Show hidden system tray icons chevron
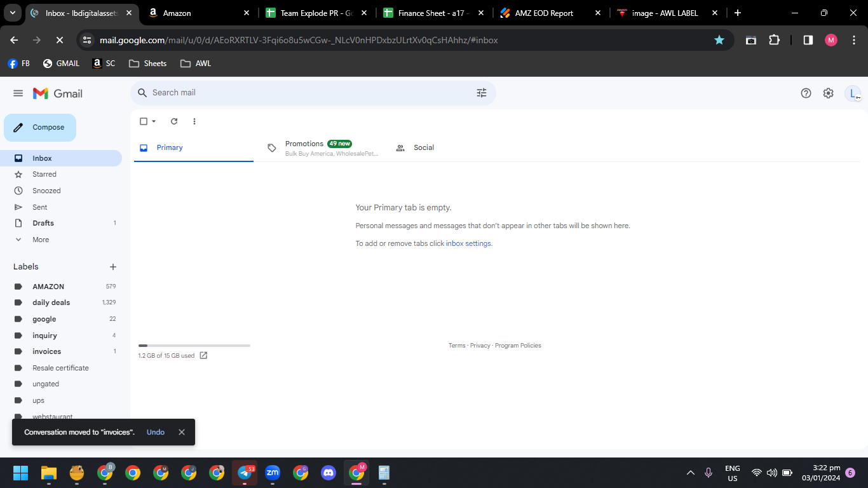868x488 pixels. [691, 473]
